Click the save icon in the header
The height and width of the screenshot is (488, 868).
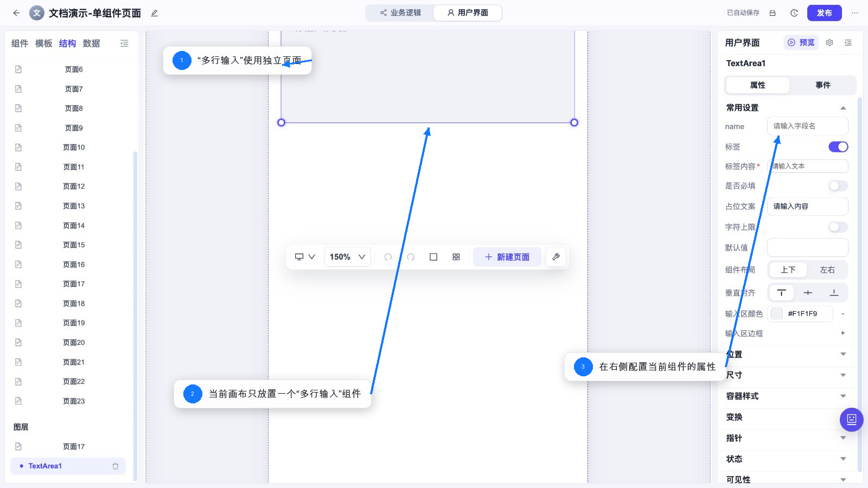773,13
